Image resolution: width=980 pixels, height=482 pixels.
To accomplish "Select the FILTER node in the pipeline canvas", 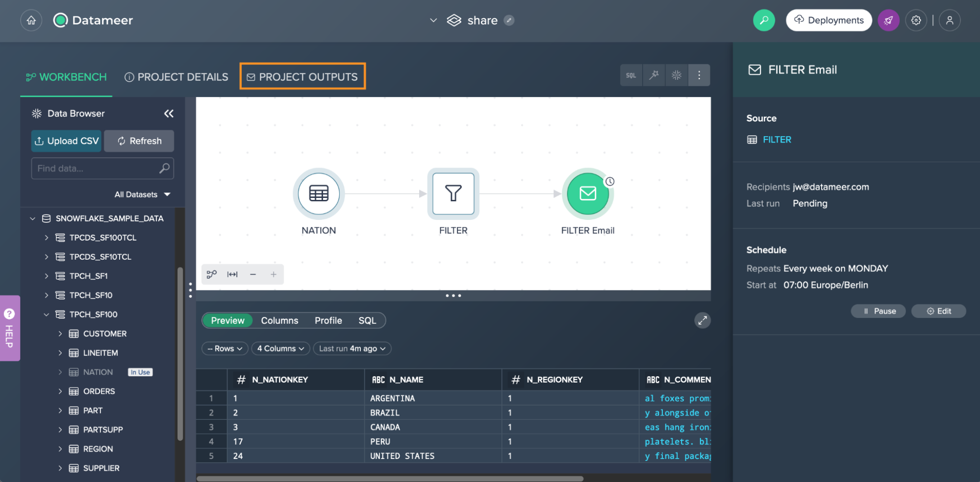I will (x=453, y=194).
